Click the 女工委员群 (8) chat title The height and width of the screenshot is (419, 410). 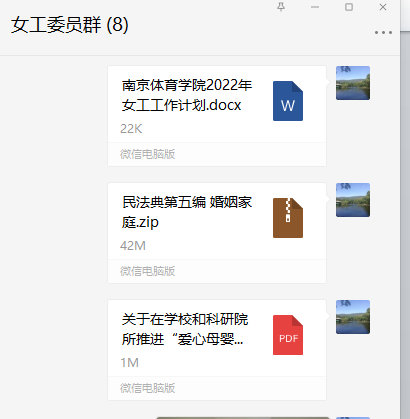(69, 25)
